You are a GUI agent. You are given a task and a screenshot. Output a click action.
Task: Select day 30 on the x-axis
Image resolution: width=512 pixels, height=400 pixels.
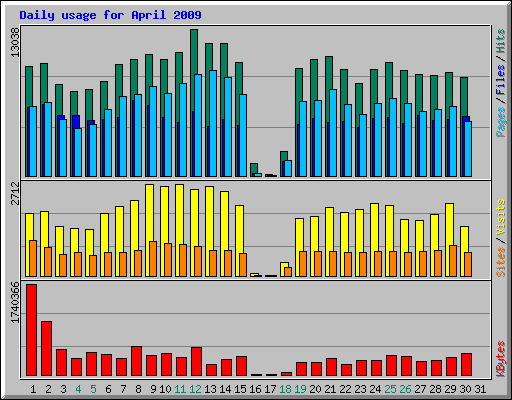465,389
